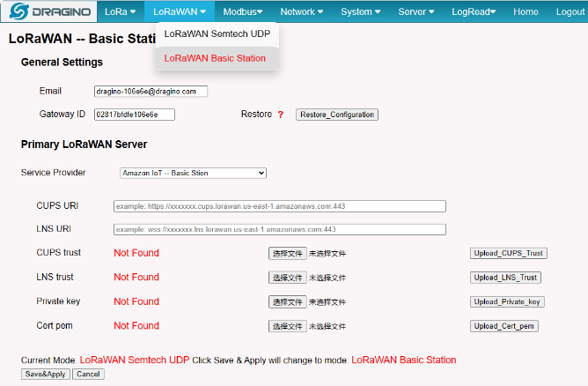Open the LoRaWAN menu
Image resolution: width=588 pixels, height=386 pixels.
click(x=180, y=11)
